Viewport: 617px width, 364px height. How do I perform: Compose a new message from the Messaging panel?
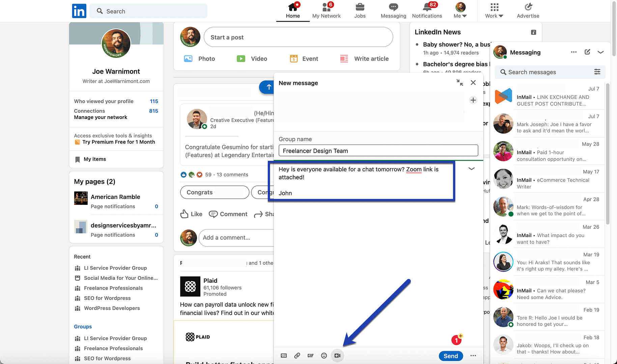587,52
